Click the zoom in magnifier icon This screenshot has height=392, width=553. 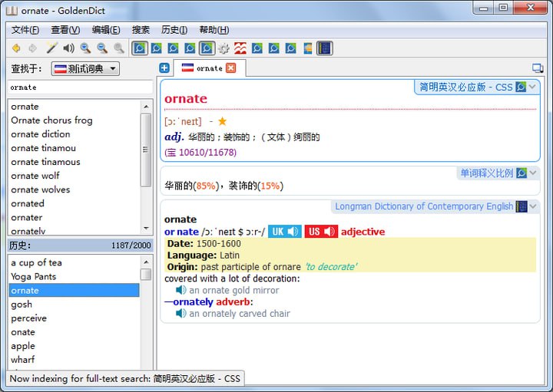coord(85,48)
